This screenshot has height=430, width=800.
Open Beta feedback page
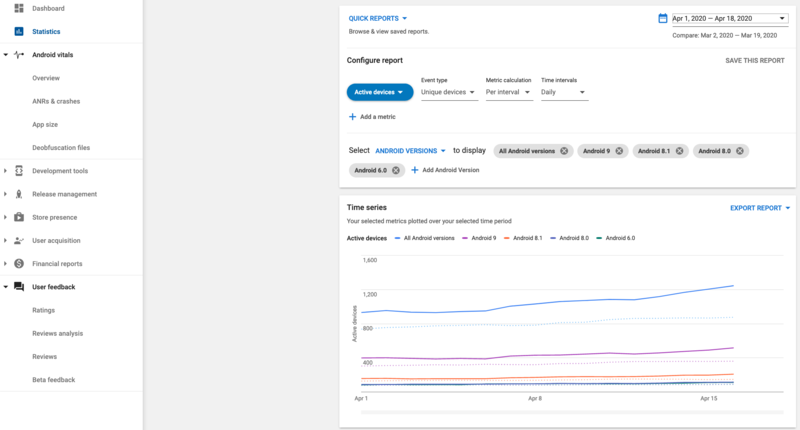point(54,380)
